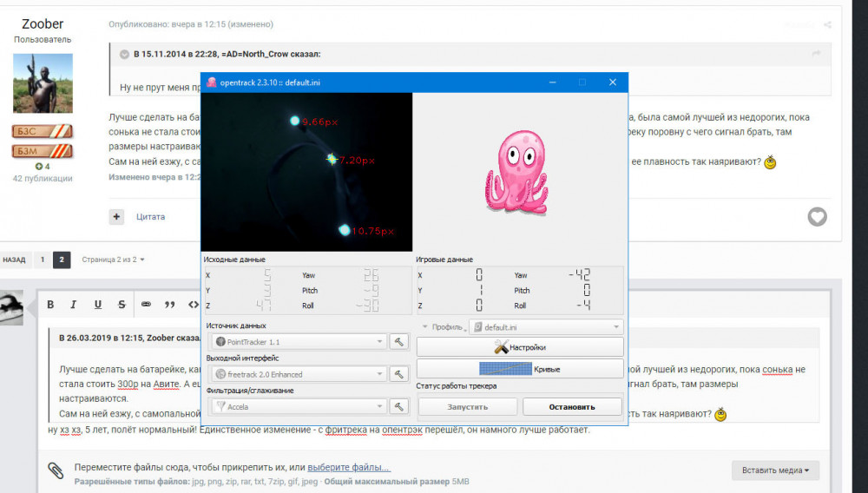868x493 pixels.
Task: Insert quote block with quotation icon
Action: click(169, 305)
